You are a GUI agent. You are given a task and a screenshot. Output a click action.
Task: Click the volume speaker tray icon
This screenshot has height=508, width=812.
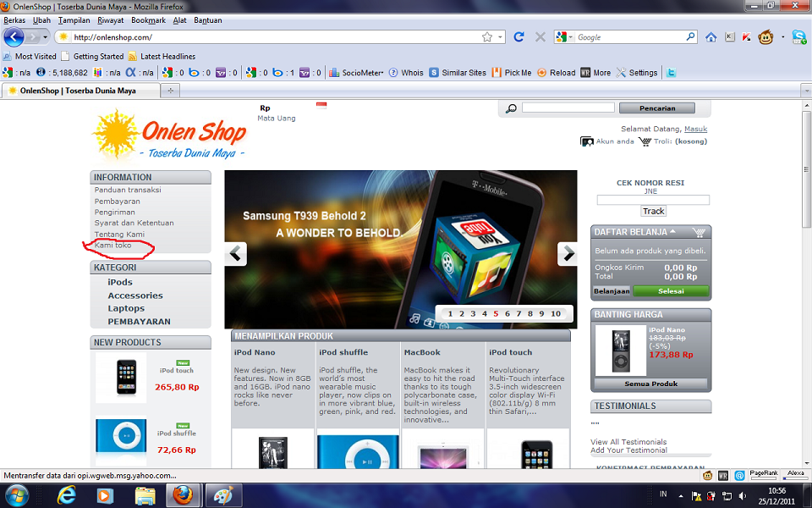(x=742, y=495)
